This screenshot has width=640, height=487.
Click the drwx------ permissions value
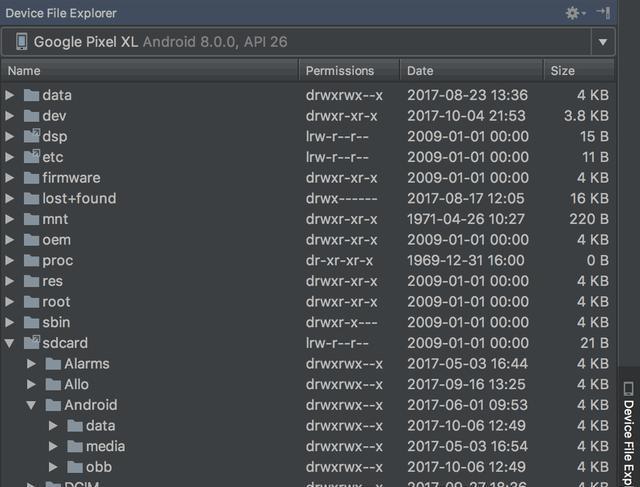coord(341,198)
